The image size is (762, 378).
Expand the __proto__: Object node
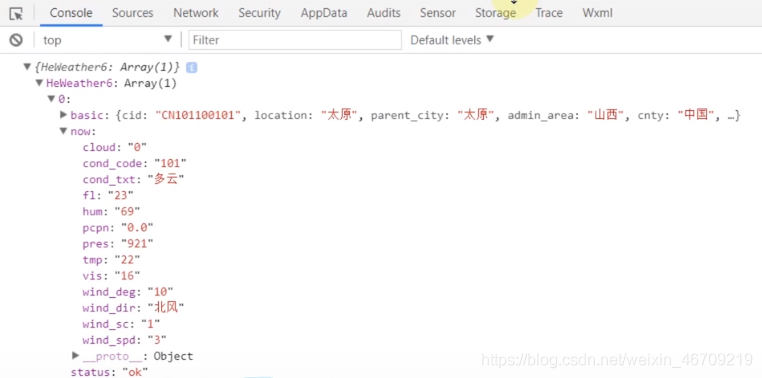[75, 356]
